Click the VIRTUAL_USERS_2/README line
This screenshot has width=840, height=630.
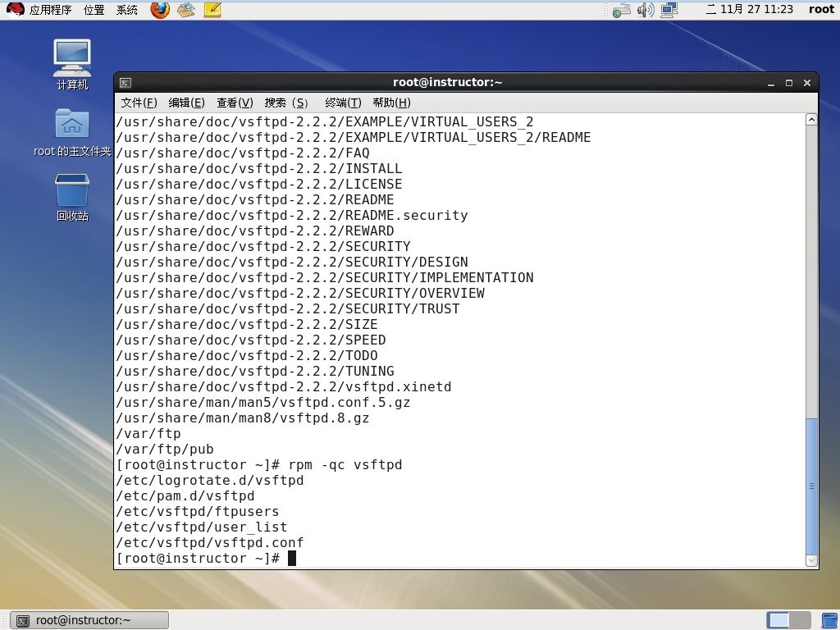pyautogui.click(x=354, y=138)
